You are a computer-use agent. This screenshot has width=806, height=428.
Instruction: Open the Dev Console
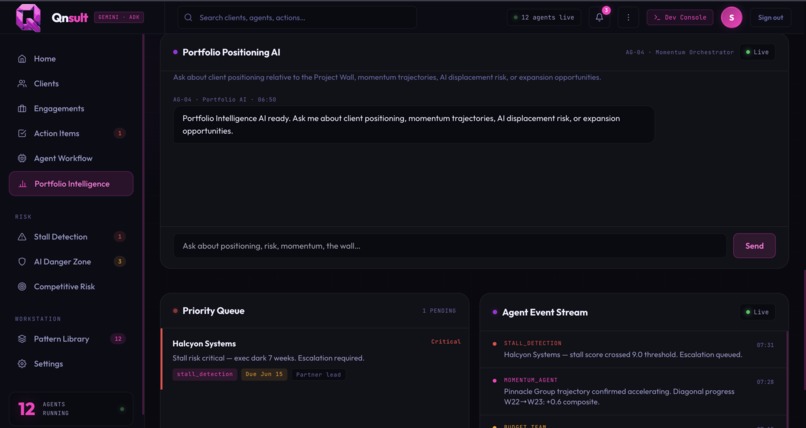pos(680,17)
